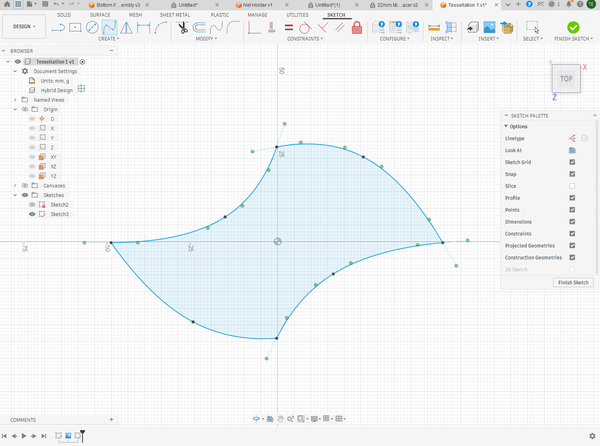This screenshot has width=600, height=446.
Task: Expand the Named Views folder
Action: [15, 100]
